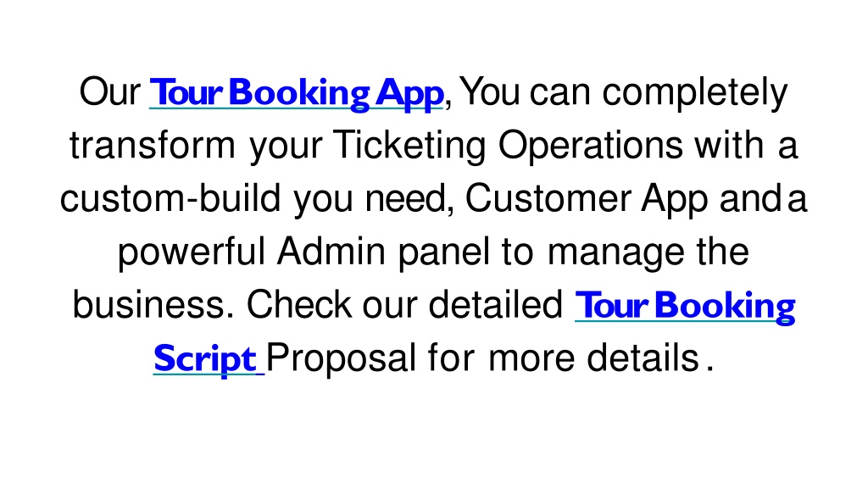868x488 pixels.
Task: Open the Tour Booking App link
Action: [297, 93]
